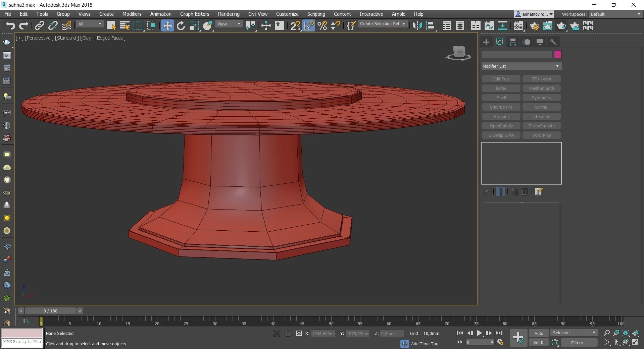Click the Set Key mode button

(x=539, y=343)
